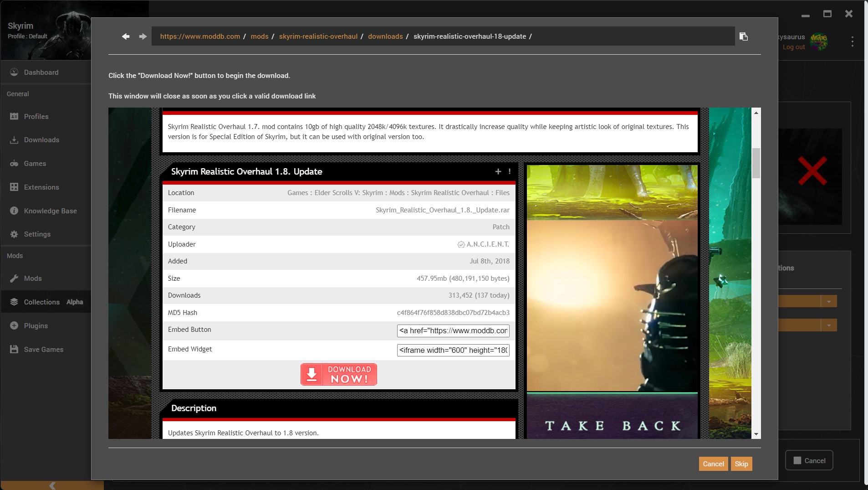Click the filename Skyrim_Realistic_Overhaul_1.8._Update.rar
Image resolution: width=868 pixels, height=490 pixels.
coord(443,210)
